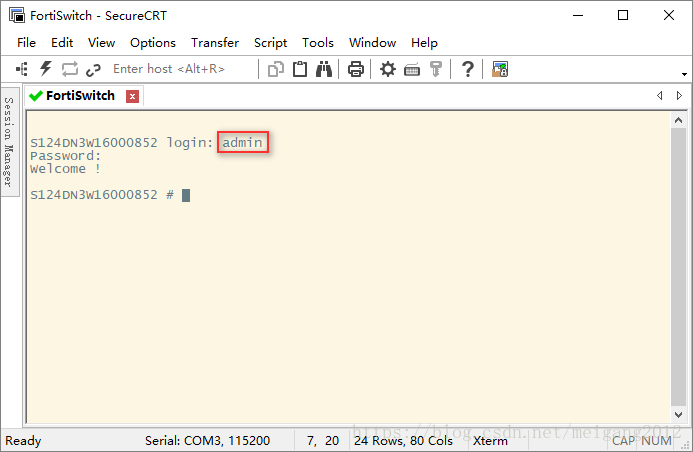Open the Options menu
Image resolution: width=693 pixels, height=452 pixels.
click(x=152, y=43)
